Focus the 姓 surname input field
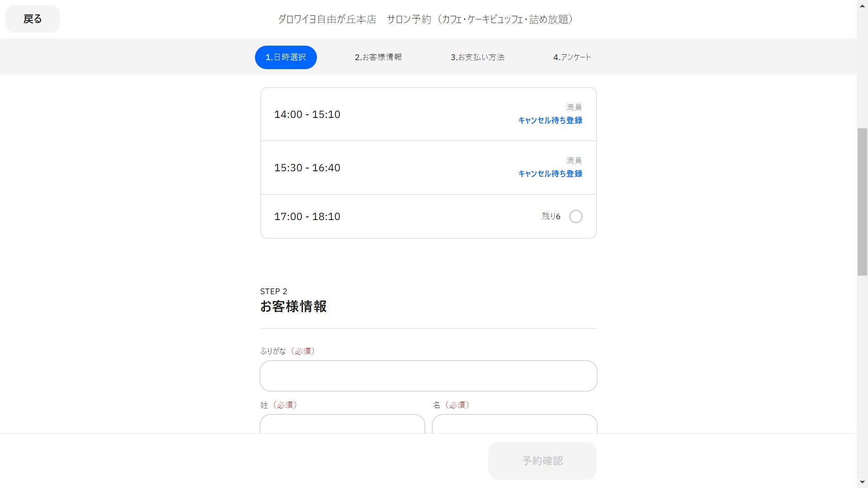Viewport: 868px width, 488px height. coord(342,424)
